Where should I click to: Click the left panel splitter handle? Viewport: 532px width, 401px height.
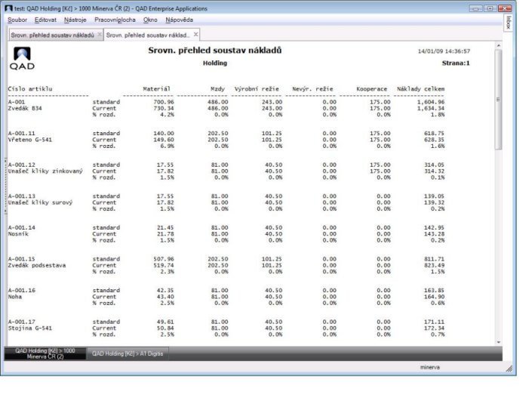5,185
